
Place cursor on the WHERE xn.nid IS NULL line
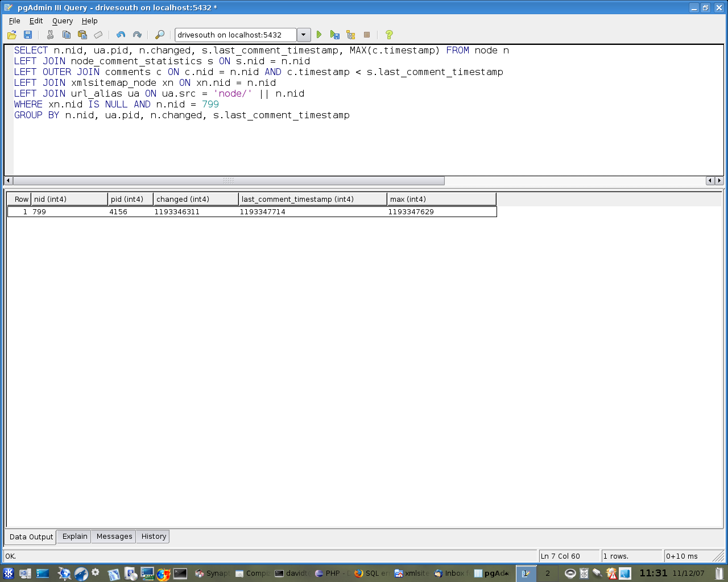tap(117, 105)
